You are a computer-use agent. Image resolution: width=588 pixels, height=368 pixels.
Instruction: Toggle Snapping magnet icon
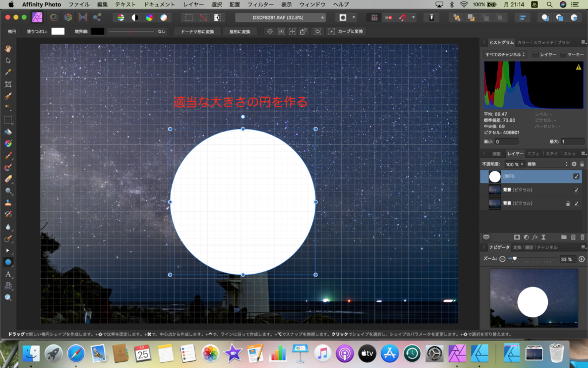(x=403, y=17)
